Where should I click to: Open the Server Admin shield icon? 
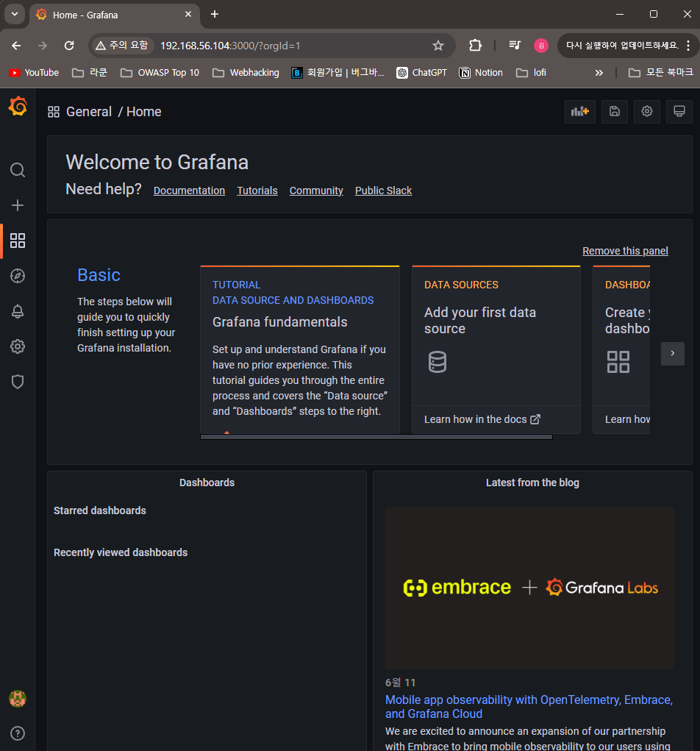[x=18, y=382]
